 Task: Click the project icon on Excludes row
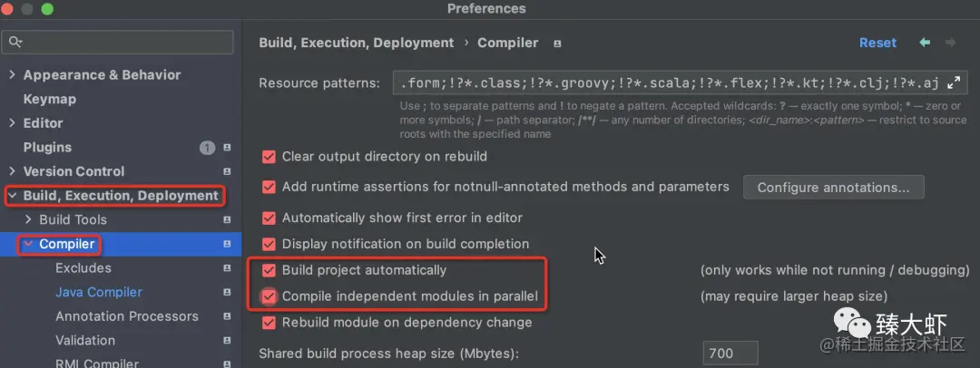click(x=227, y=268)
